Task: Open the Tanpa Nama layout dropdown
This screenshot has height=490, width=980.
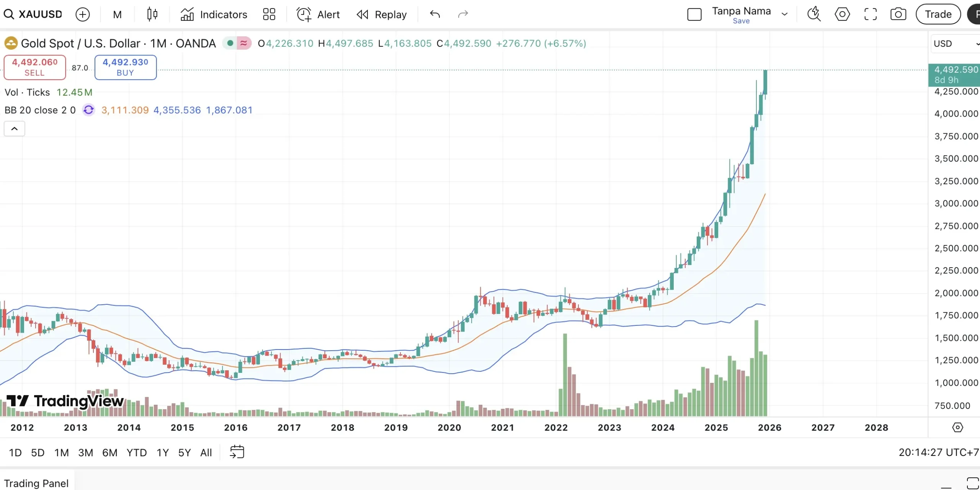Action: (784, 14)
